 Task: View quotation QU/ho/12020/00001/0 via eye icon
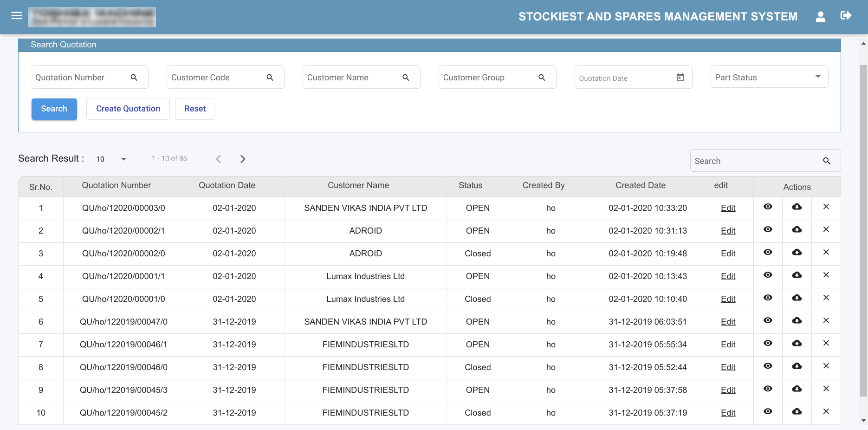click(768, 298)
